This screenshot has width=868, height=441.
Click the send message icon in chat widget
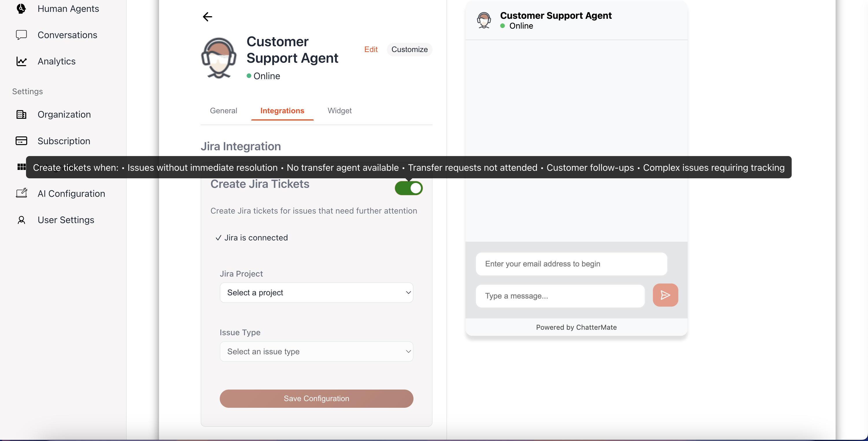[x=665, y=295]
